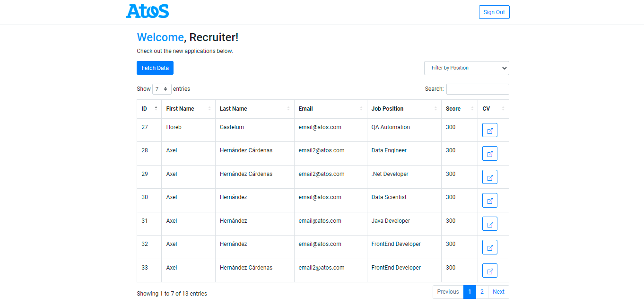Go to the Previous page
Screen dimensions: 644x306
pyautogui.click(x=448, y=292)
